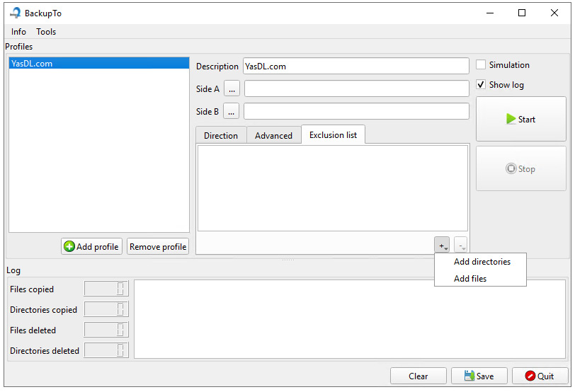Click the Directories copied counter field
This screenshot has width=575, height=392.
106,309
